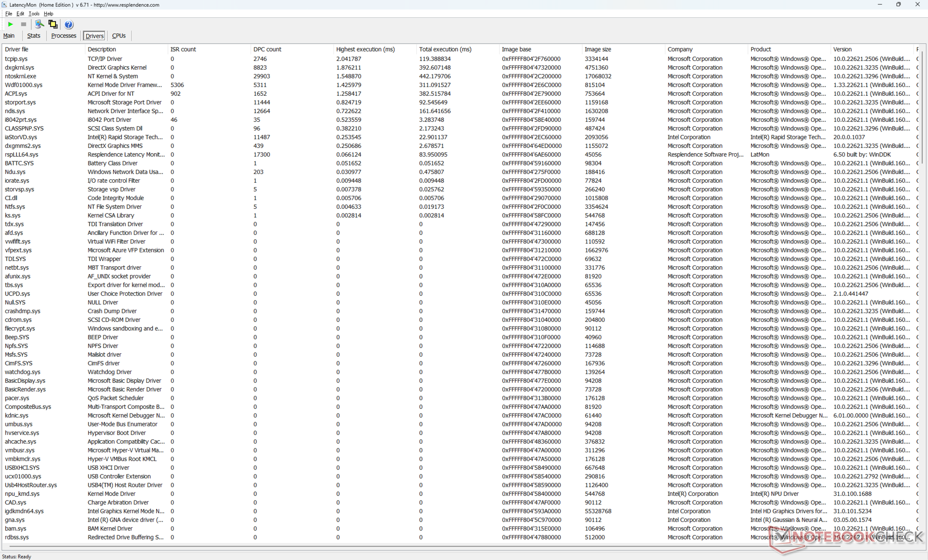
Task: Select the rspLLL64.sys driver row
Action: [x=22, y=155]
